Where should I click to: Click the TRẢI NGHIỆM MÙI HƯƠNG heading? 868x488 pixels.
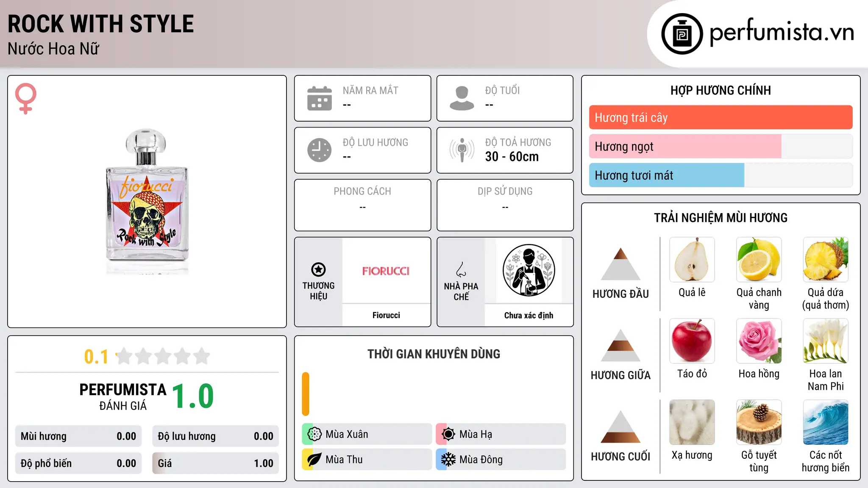[721, 218]
